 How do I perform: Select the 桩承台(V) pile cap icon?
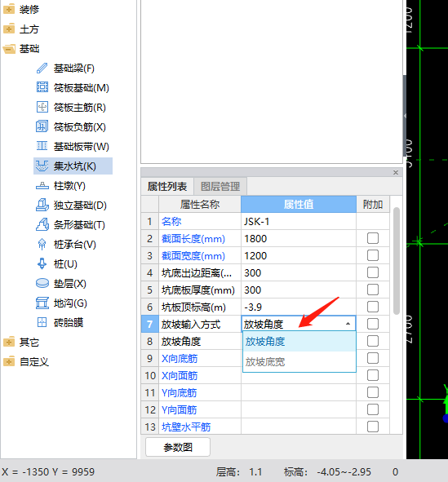42,245
